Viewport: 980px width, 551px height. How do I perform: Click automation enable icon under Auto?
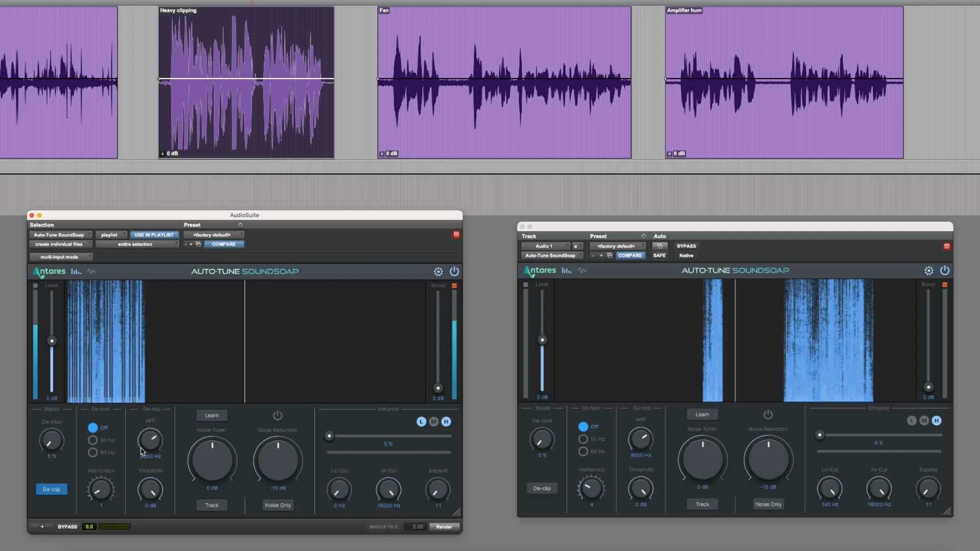(659, 246)
